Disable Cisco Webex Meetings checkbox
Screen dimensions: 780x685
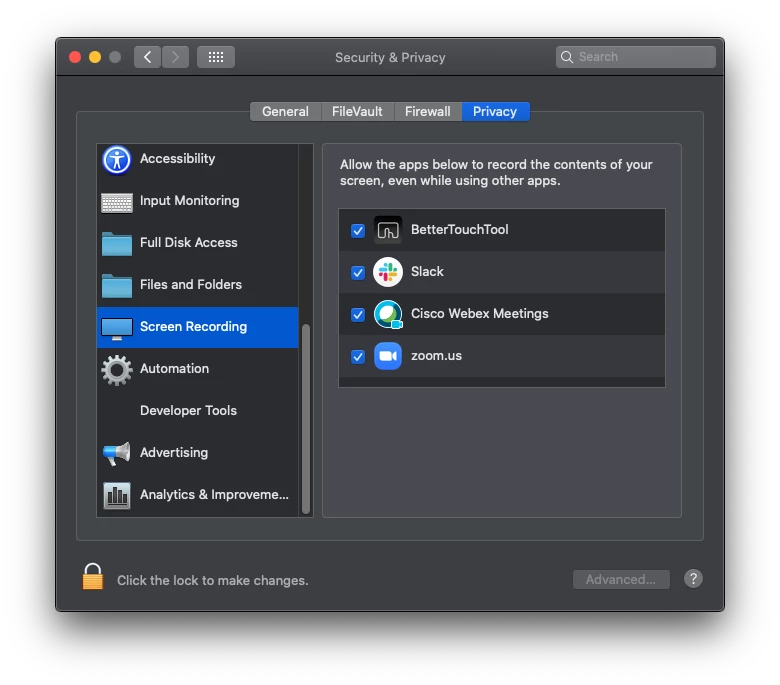(x=358, y=315)
